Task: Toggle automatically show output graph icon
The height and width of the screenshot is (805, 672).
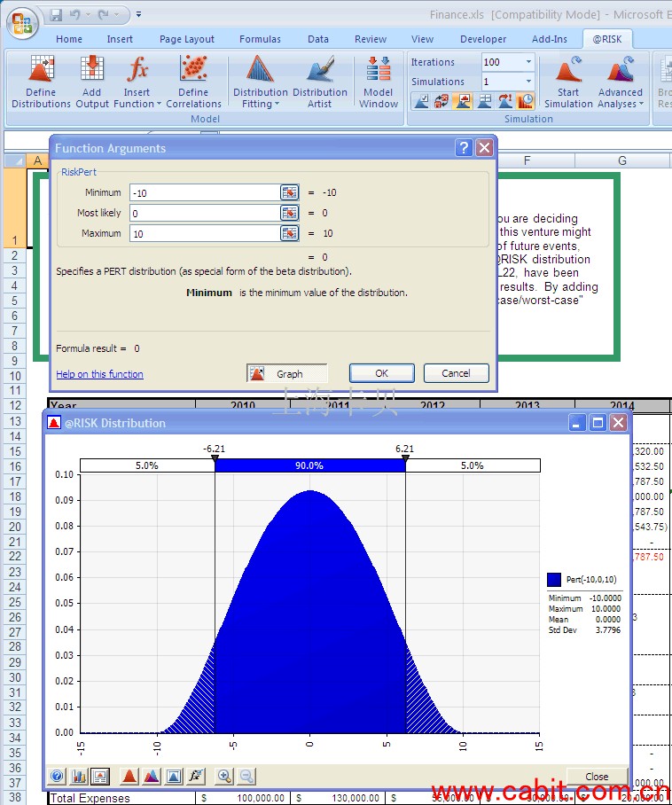Action: [463, 101]
